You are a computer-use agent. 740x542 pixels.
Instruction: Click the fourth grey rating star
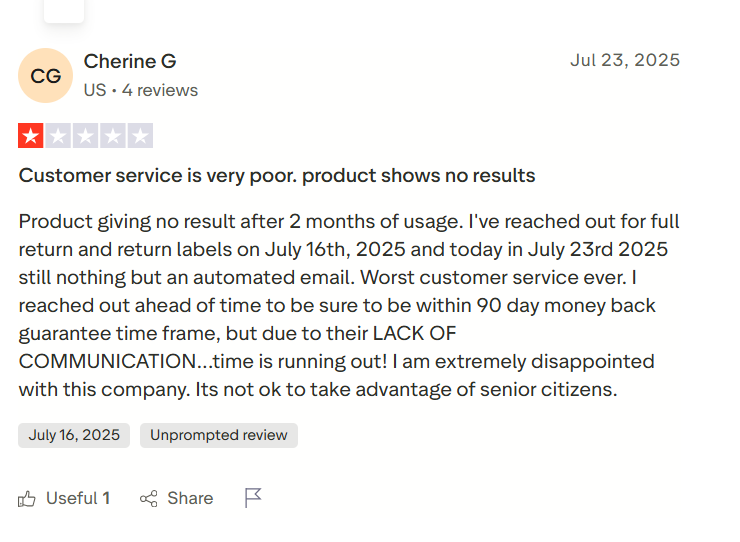113,136
